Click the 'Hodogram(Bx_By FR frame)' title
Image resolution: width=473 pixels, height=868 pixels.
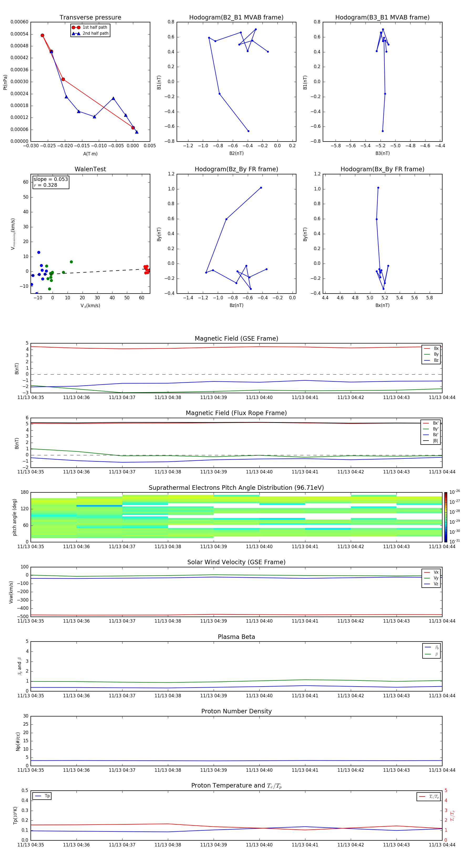(382, 169)
